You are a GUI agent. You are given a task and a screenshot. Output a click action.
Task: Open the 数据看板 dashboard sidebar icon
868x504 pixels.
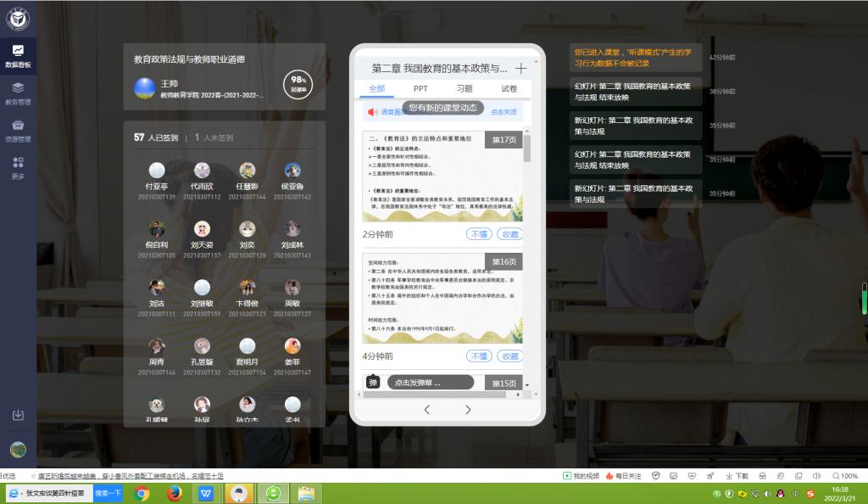18,56
